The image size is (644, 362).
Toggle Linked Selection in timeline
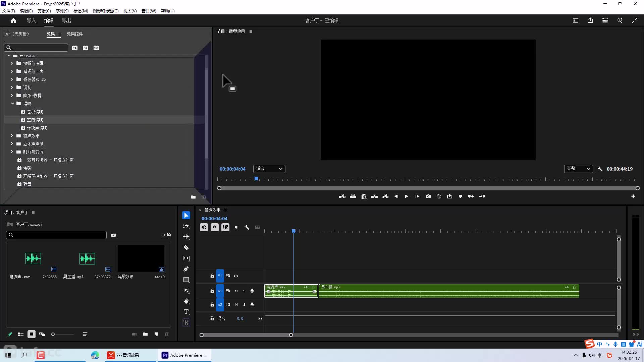[x=225, y=227]
